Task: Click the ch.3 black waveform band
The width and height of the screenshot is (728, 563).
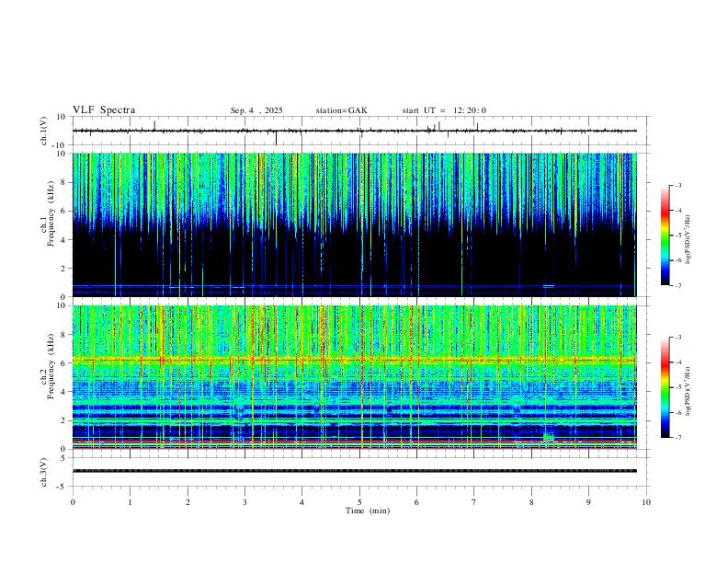Action: pyautogui.click(x=354, y=471)
